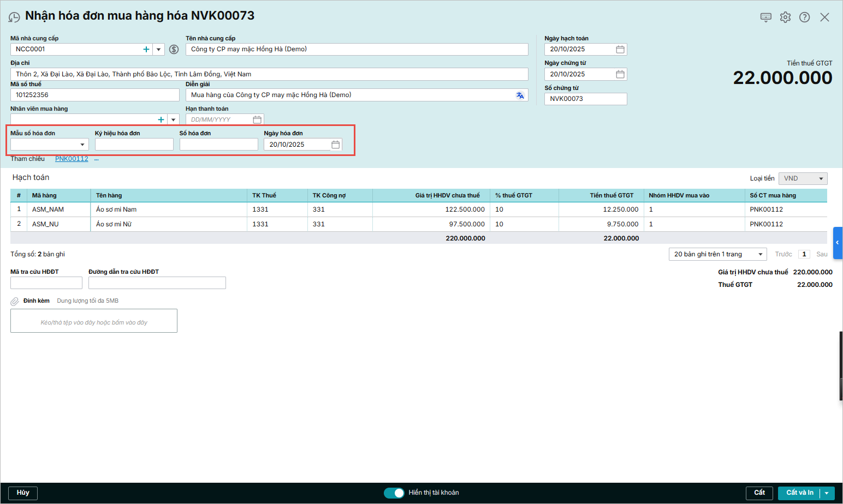Click the Số hóa đơn input field
The height and width of the screenshot is (504, 843).
[x=218, y=145]
